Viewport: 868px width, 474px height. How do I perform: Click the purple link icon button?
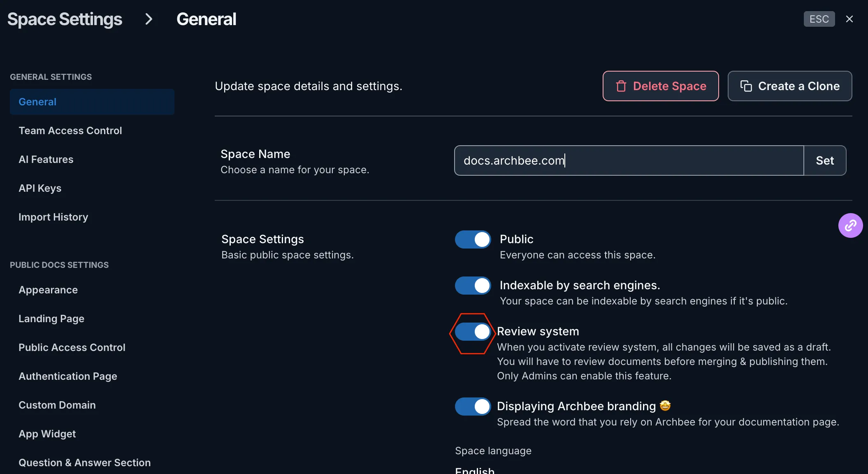click(x=850, y=225)
